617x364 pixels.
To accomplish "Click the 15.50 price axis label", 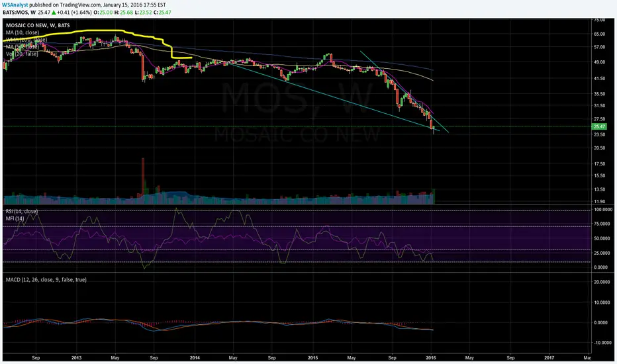I will point(599,175).
